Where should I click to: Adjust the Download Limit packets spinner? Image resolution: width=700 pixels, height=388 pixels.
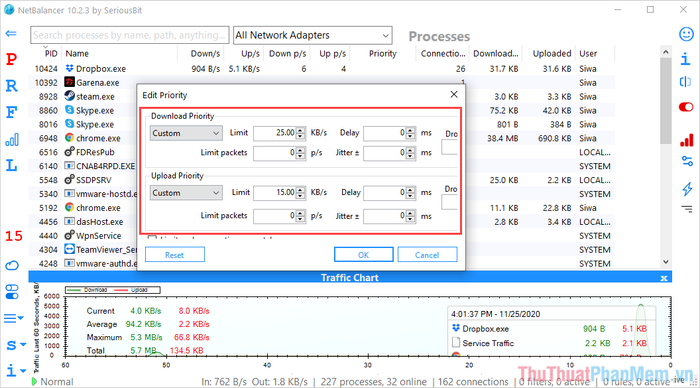[x=300, y=153]
